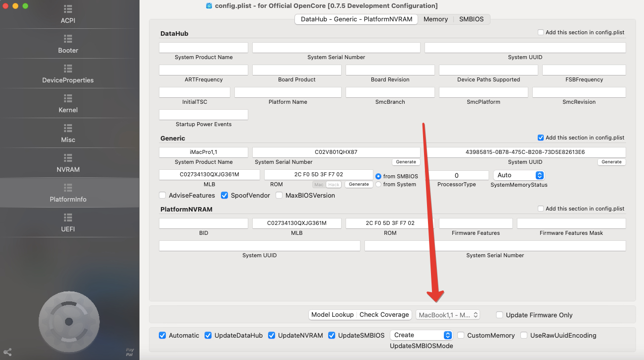644x360 pixels.
Task: Click the DataHub System UUID field
Action: [x=525, y=48]
